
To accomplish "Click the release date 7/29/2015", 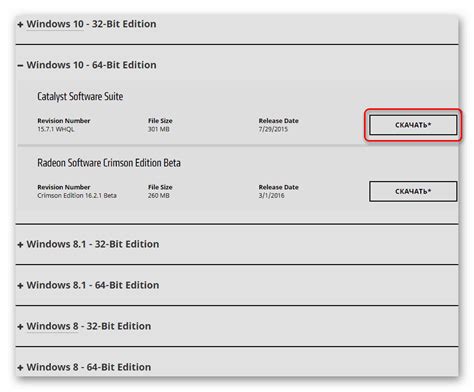I will click(273, 129).
